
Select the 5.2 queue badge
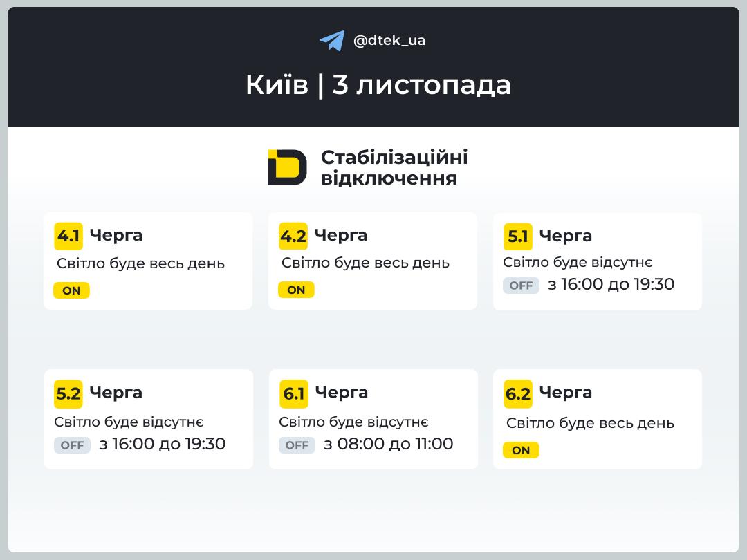68,393
